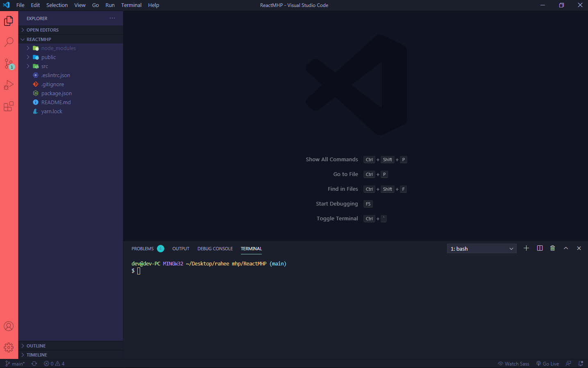Click the VS Code logo in title bar
Image resolution: width=588 pixels, height=368 pixels.
pyautogui.click(x=6, y=5)
